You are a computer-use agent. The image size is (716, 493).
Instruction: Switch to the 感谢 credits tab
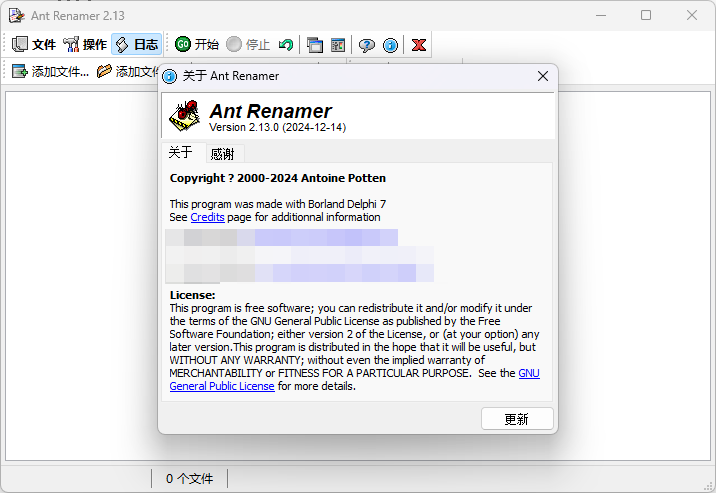point(223,154)
